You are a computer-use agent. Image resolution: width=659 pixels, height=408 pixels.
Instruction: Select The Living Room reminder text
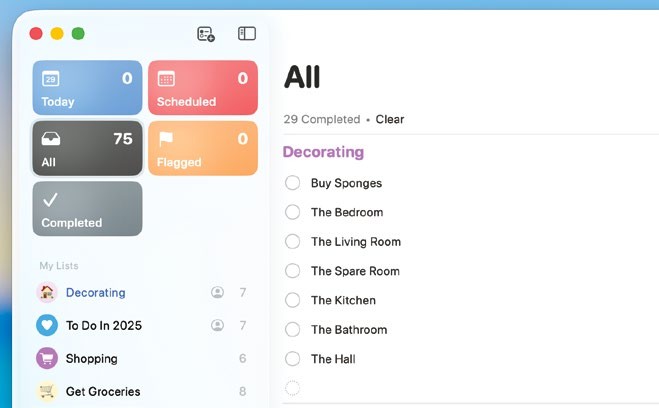356,242
